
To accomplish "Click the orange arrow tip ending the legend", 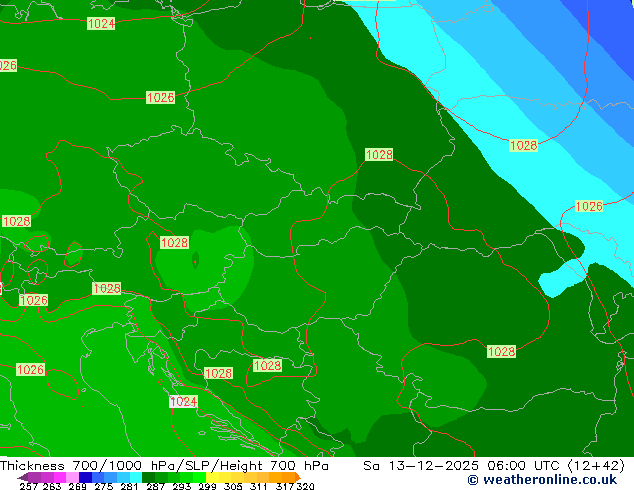I will point(298,477).
